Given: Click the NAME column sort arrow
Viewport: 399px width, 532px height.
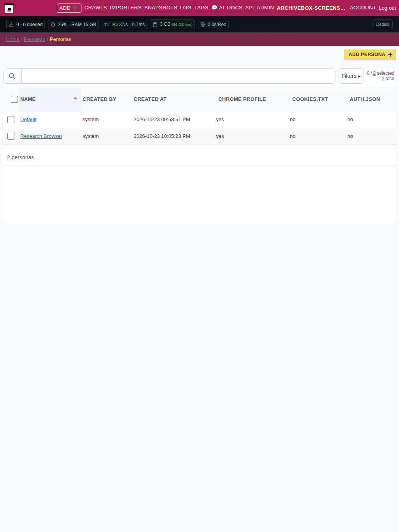Looking at the screenshot, I should [75, 98].
